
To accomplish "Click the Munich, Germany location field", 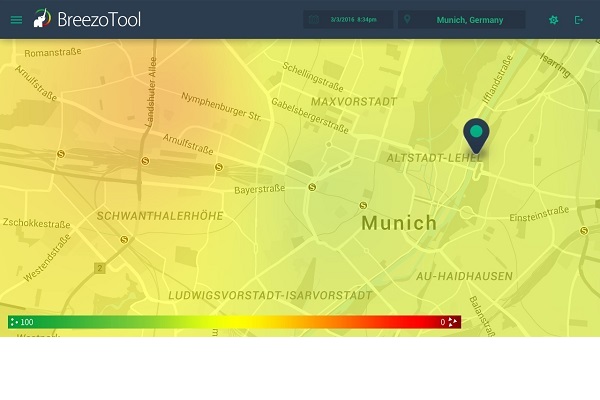I will point(461,20).
